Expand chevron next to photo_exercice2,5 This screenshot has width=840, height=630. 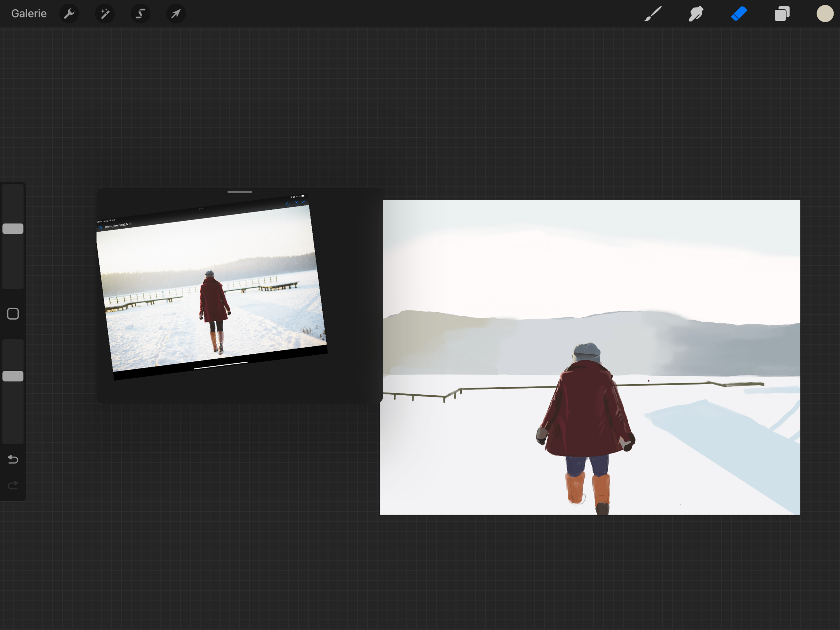click(x=130, y=224)
